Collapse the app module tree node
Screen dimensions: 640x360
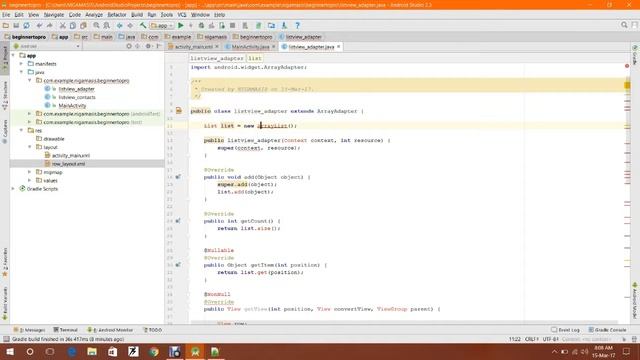click(13, 56)
